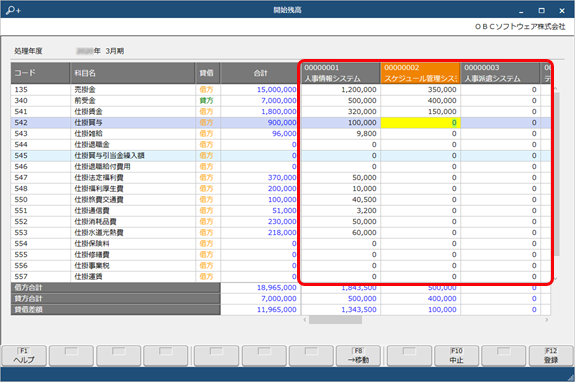The width and height of the screenshot is (575, 382).
Task: Select the 仕掛法定福利費 row name
Action: (99, 177)
